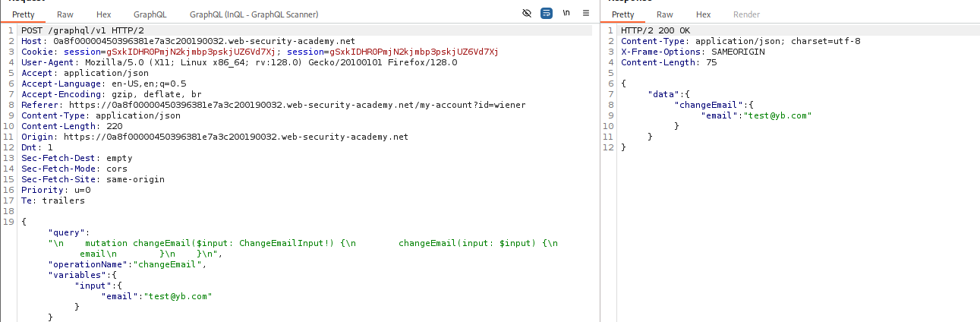Open the Request editor hamburger menu
Viewport: 980px width, 322px height.
point(586,14)
